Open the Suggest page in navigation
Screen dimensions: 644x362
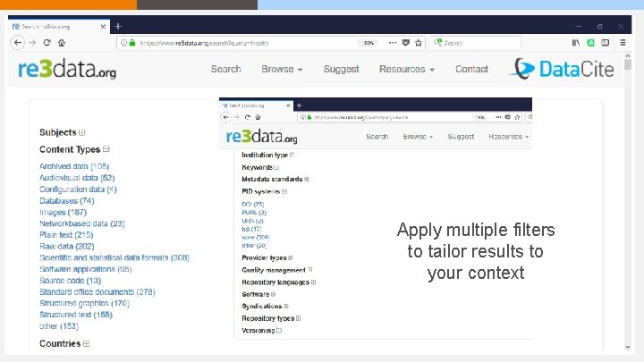tap(341, 69)
